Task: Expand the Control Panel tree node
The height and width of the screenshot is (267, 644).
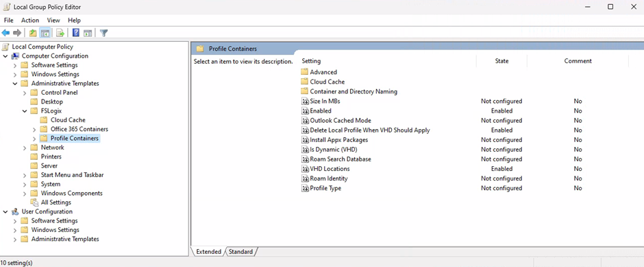Action: [x=25, y=93]
